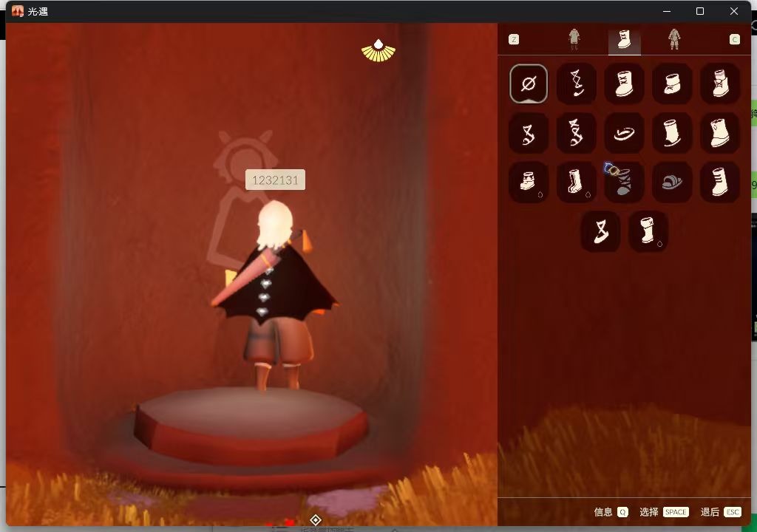The height and width of the screenshot is (532, 757).
Task: Choose the tall boot with X lacing
Action: point(624,83)
